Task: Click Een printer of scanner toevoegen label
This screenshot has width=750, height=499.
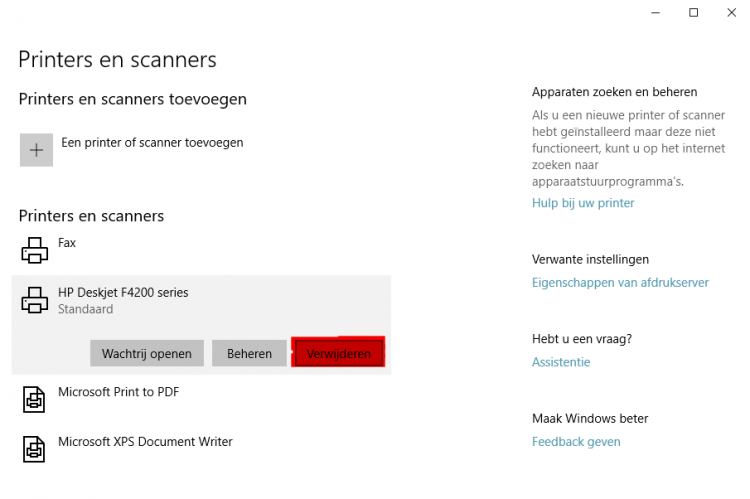Action: tap(152, 143)
